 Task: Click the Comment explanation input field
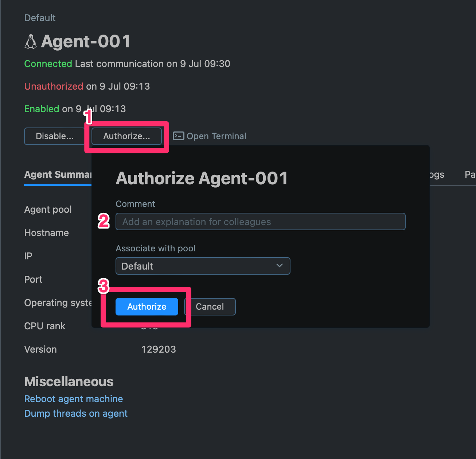click(x=260, y=221)
